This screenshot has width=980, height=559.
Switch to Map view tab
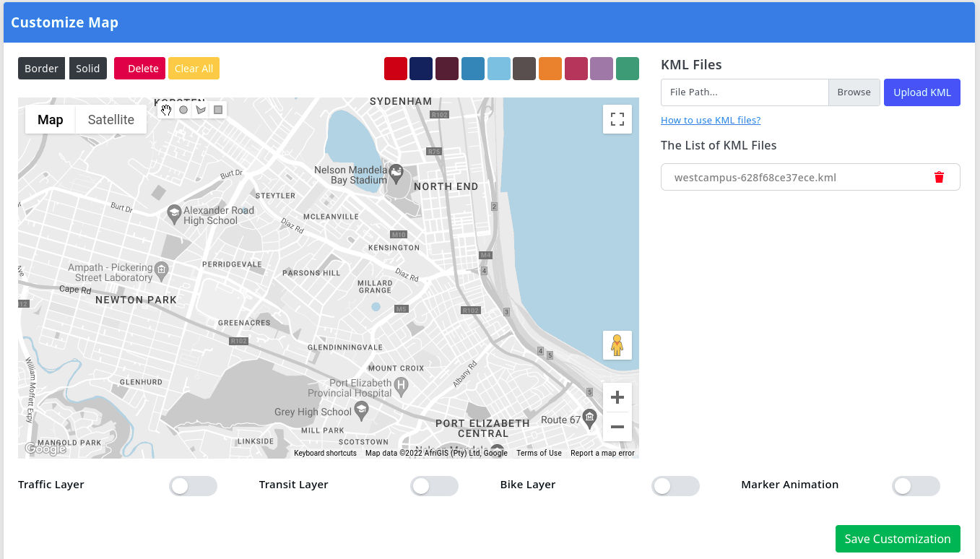click(x=50, y=119)
